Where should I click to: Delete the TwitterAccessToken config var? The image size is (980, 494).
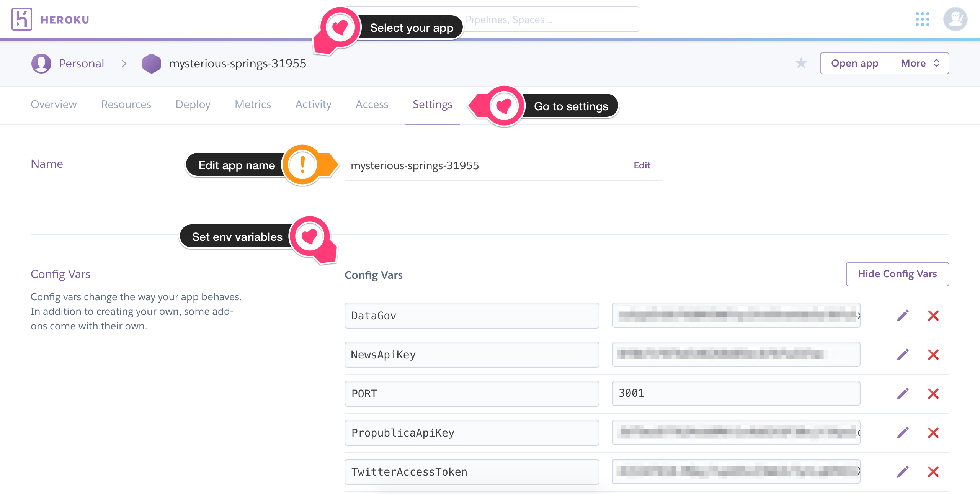click(933, 472)
